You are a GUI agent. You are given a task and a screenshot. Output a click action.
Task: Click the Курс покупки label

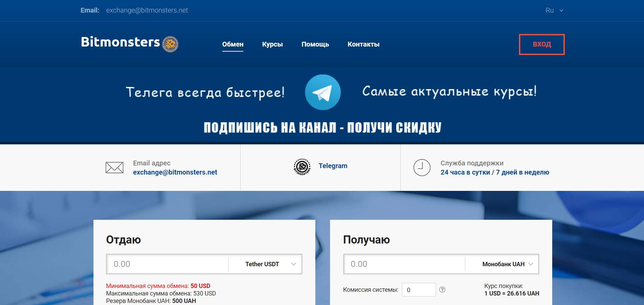pos(504,286)
